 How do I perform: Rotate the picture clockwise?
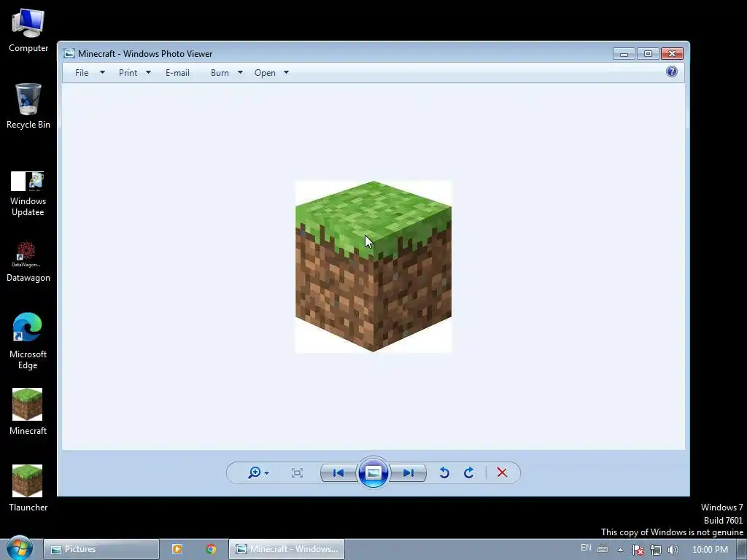coord(469,472)
